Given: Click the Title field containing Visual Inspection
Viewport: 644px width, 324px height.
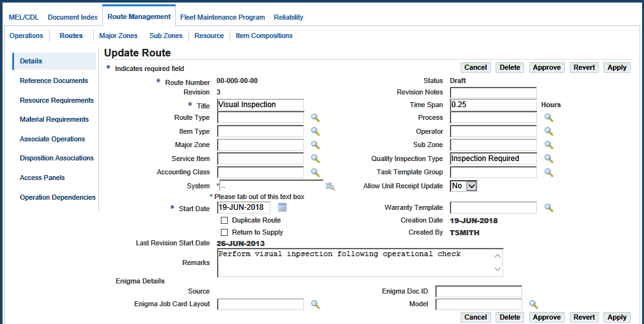Looking at the screenshot, I should pos(260,105).
